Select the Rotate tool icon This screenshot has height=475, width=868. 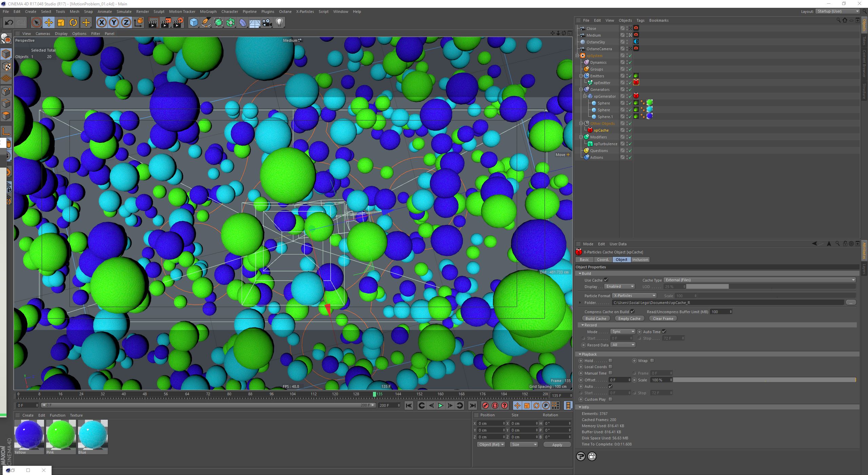[x=73, y=23]
